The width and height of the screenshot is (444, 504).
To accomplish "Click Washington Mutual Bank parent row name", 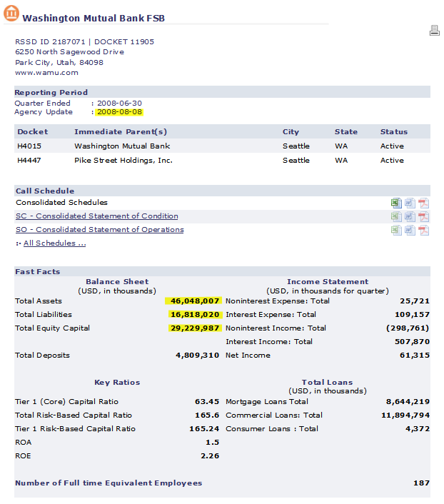I will pyautogui.click(x=122, y=146).
